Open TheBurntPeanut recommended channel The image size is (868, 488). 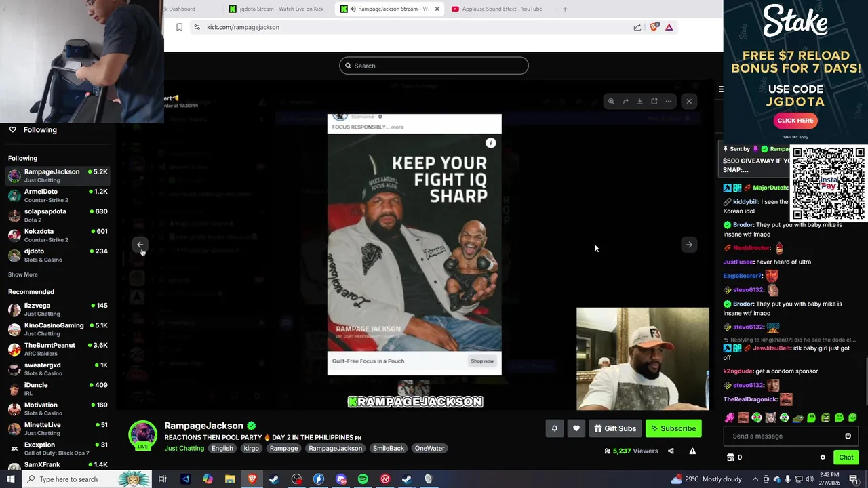(58, 349)
